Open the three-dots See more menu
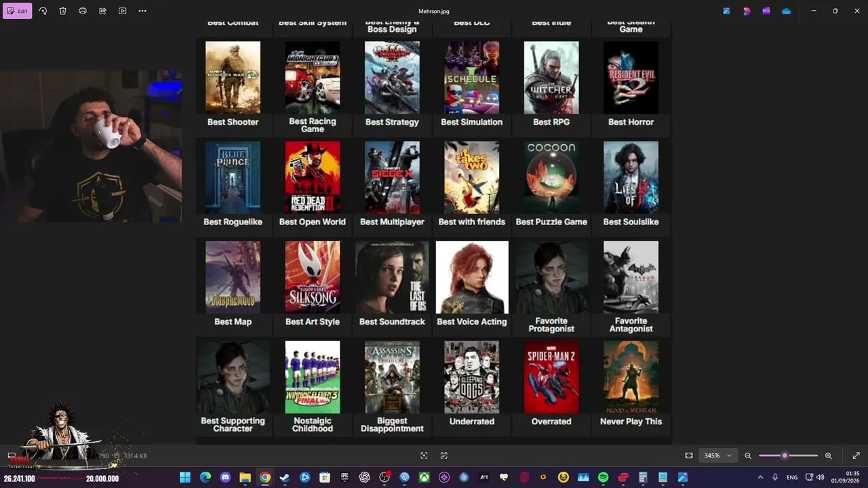This screenshot has width=868, height=488. [x=142, y=11]
